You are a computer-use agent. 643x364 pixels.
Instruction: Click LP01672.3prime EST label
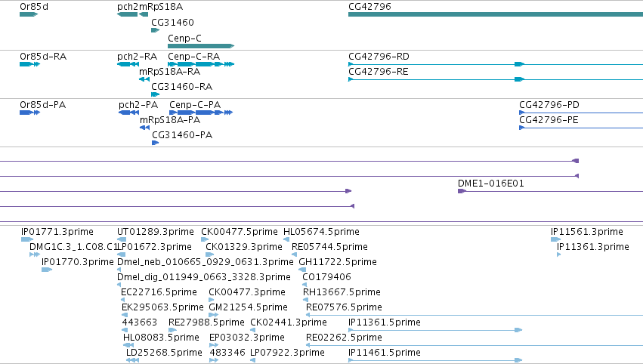[x=154, y=247]
